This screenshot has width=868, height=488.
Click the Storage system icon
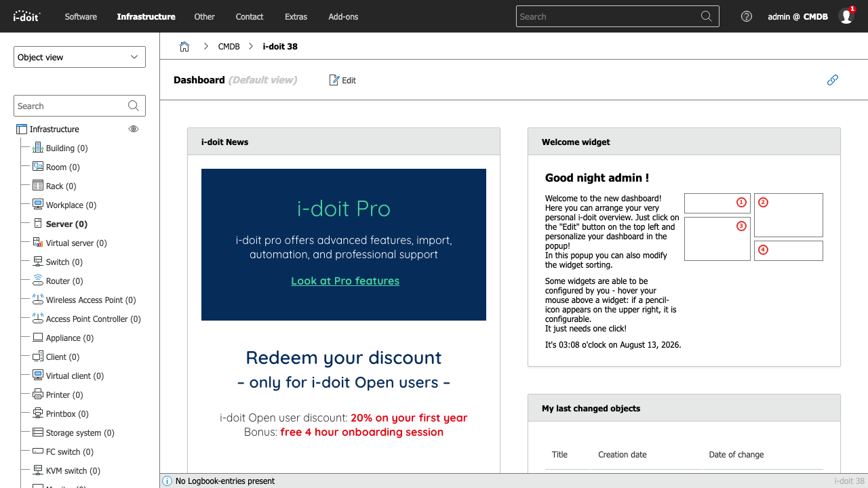(38, 432)
